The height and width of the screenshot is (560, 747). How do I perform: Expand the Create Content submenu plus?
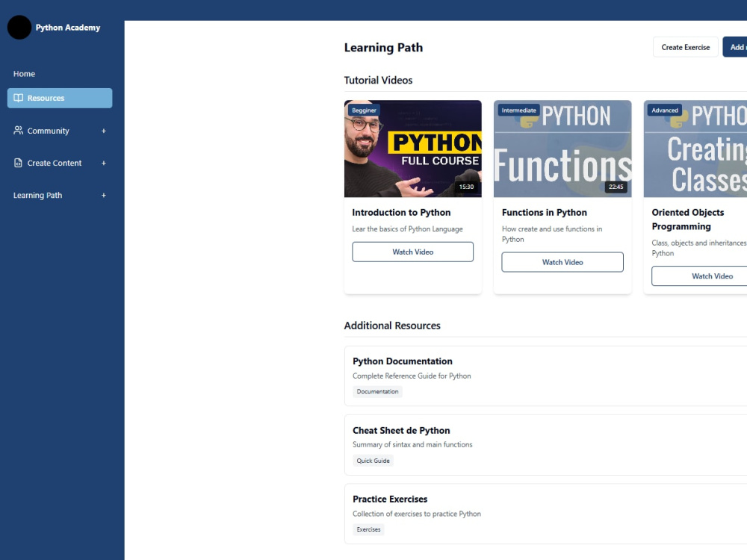coord(103,163)
